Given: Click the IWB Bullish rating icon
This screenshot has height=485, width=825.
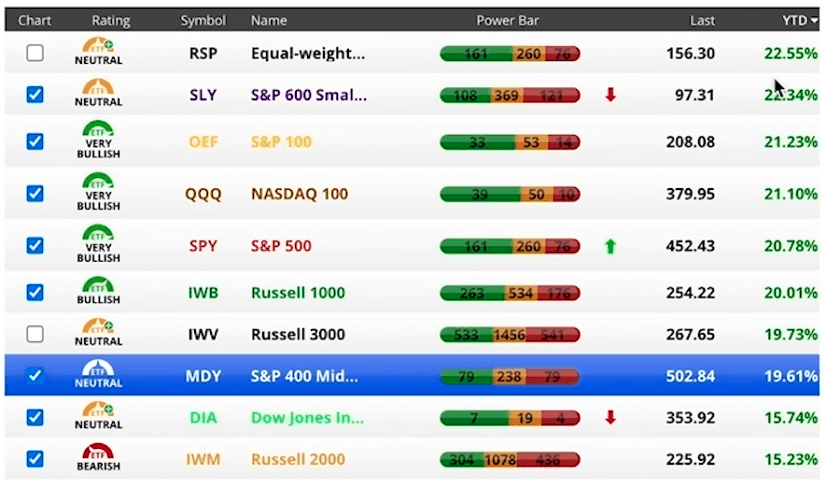Looking at the screenshot, I should tap(98, 291).
